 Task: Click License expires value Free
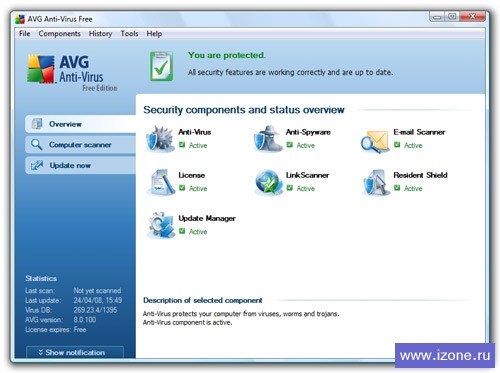click(80, 330)
